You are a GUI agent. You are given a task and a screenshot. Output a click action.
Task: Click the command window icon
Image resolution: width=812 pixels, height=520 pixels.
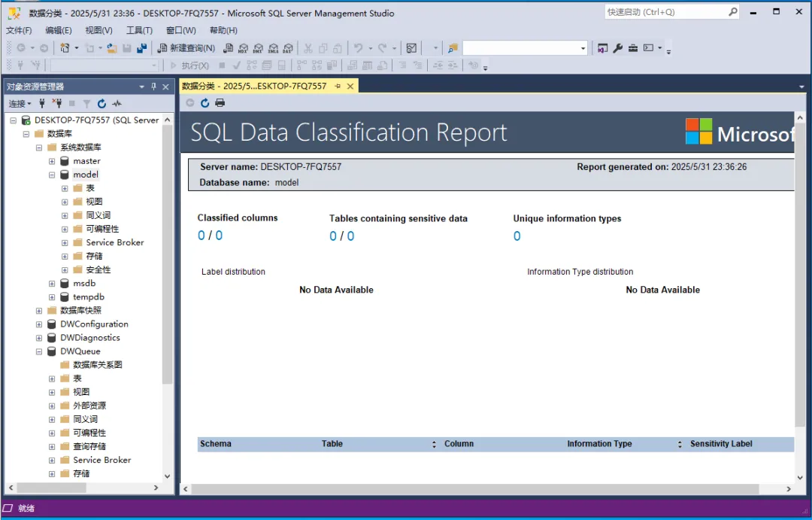click(x=648, y=48)
